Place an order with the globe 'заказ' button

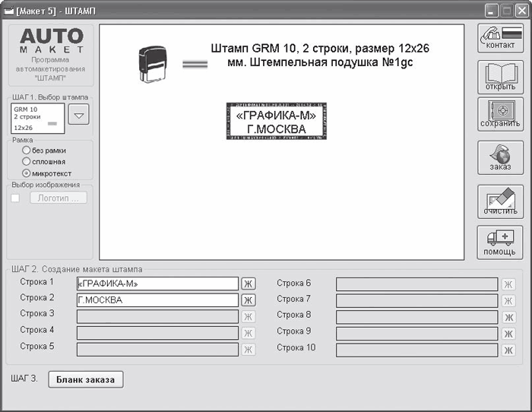point(500,158)
